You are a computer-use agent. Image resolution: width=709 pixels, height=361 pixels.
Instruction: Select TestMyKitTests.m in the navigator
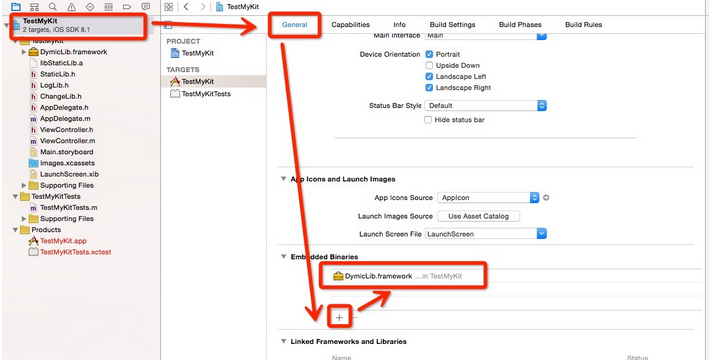coord(68,208)
